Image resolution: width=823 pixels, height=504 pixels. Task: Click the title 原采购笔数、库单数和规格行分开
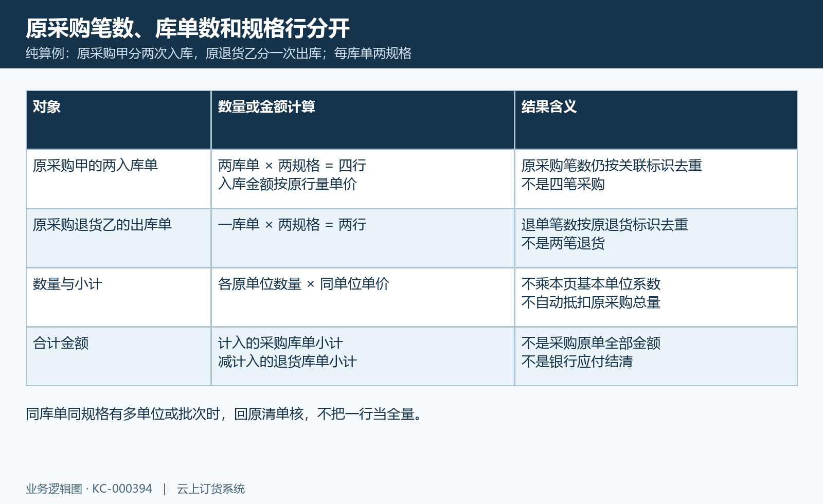click(188, 28)
